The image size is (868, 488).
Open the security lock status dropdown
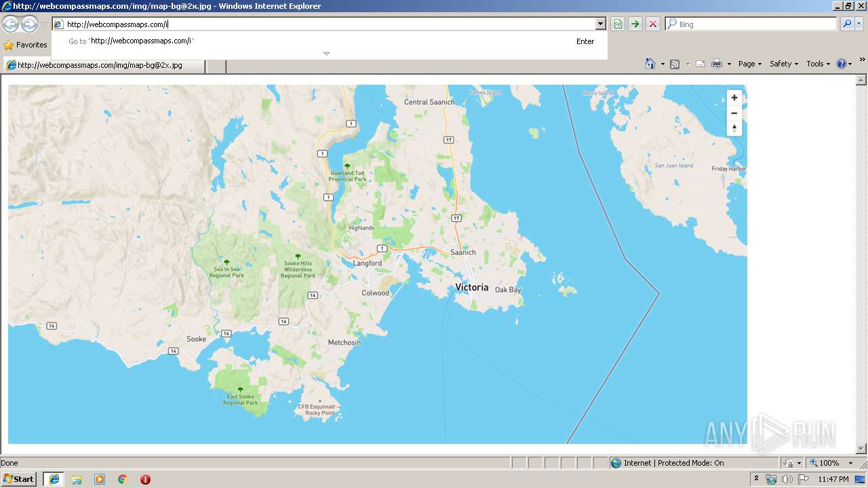coord(791,463)
